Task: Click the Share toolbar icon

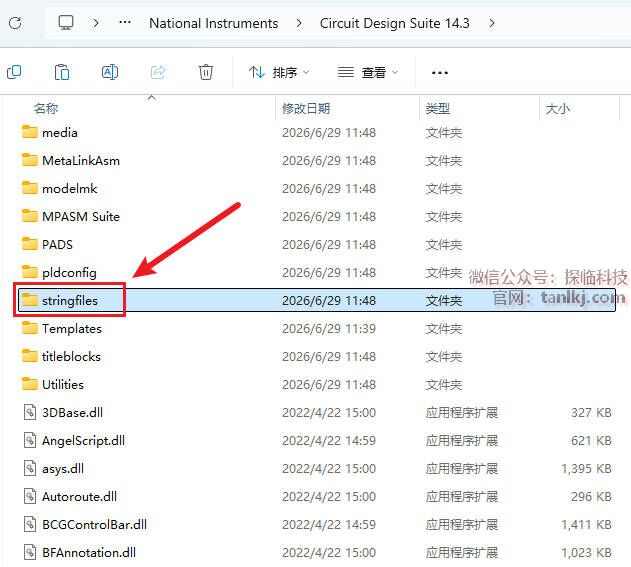Action: (158, 72)
